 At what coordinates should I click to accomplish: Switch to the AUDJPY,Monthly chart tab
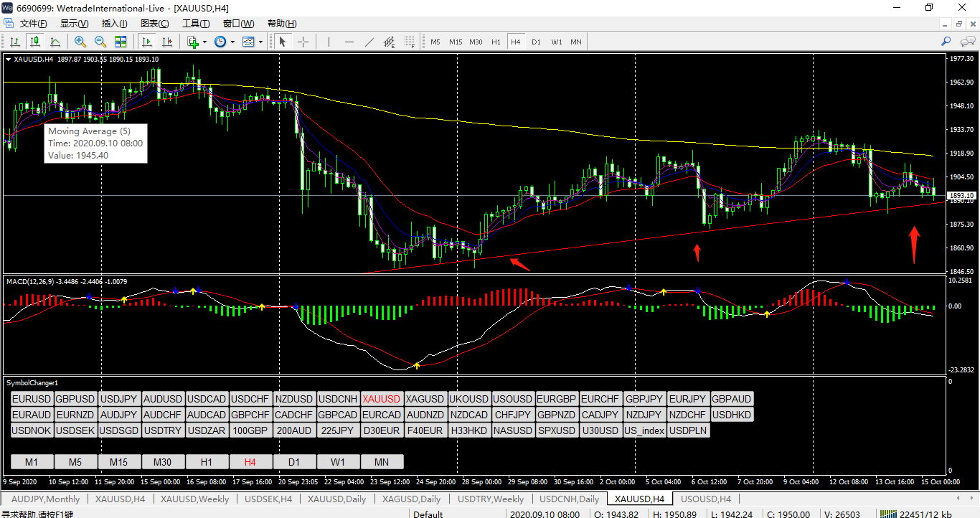tap(46, 499)
